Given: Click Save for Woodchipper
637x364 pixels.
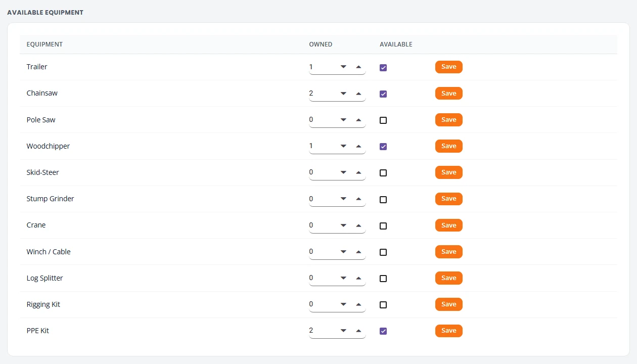Looking at the screenshot, I should pos(449,146).
